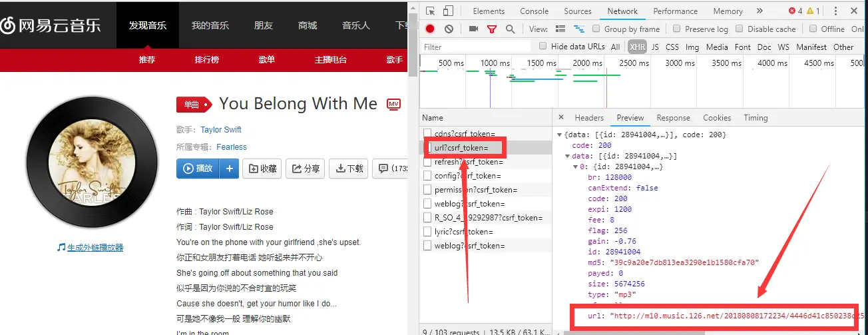Screen dimensions: 868x335
Task: Open the Timing tab
Action: click(756, 118)
